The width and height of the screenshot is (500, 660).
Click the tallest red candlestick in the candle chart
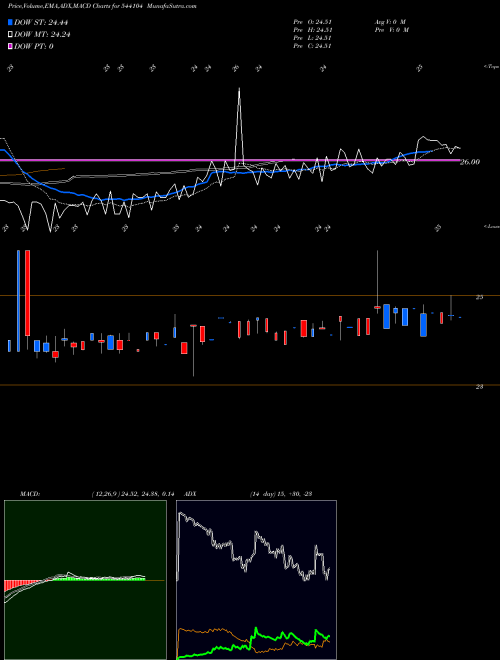27,293
